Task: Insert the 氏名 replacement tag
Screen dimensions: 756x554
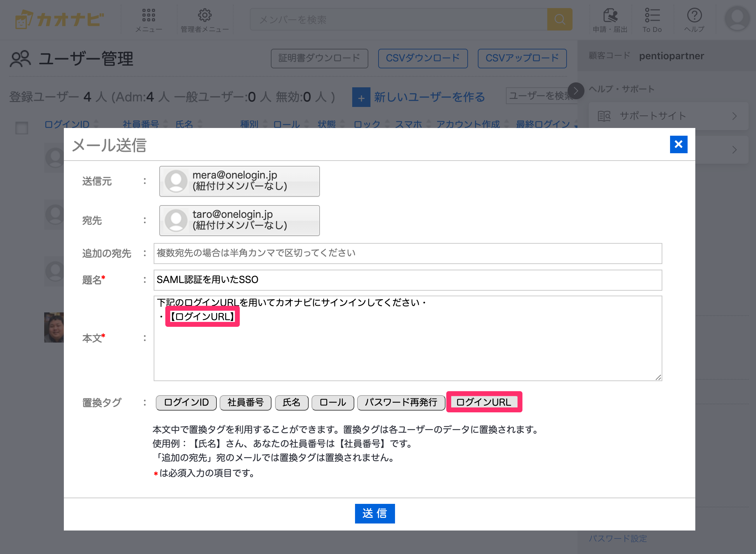Action: 292,403
